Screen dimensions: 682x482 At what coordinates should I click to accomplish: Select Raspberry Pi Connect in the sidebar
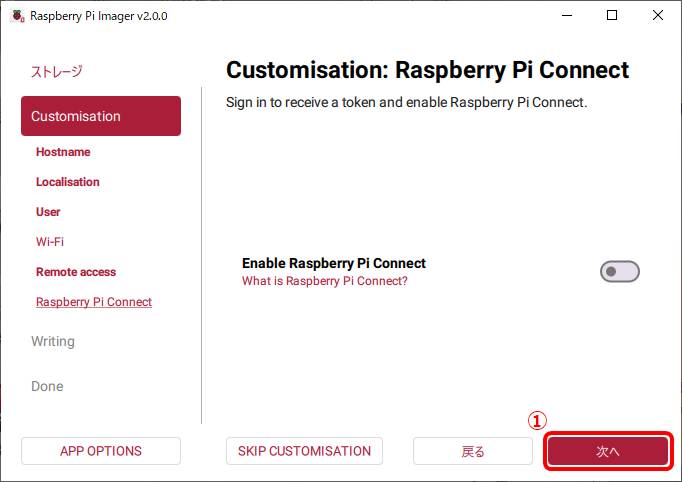pos(94,302)
